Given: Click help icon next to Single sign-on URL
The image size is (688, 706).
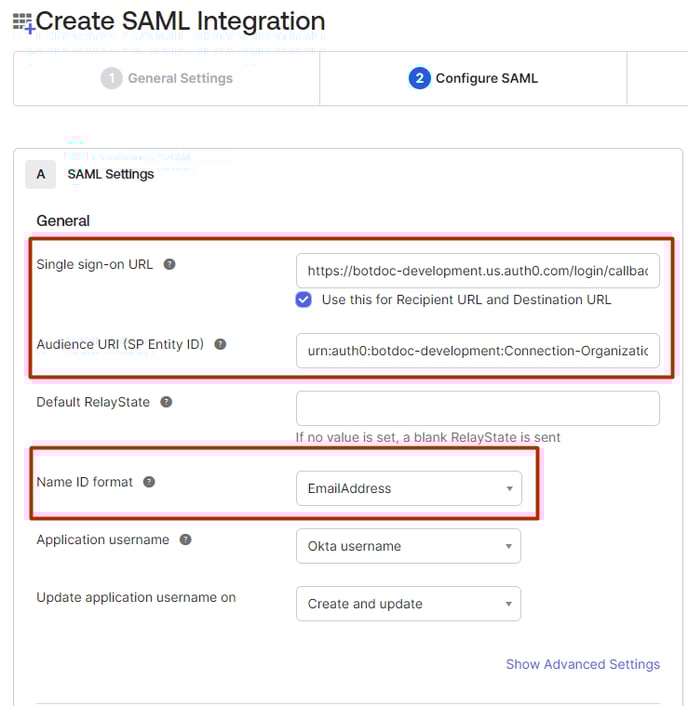Looking at the screenshot, I should [x=170, y=265].
